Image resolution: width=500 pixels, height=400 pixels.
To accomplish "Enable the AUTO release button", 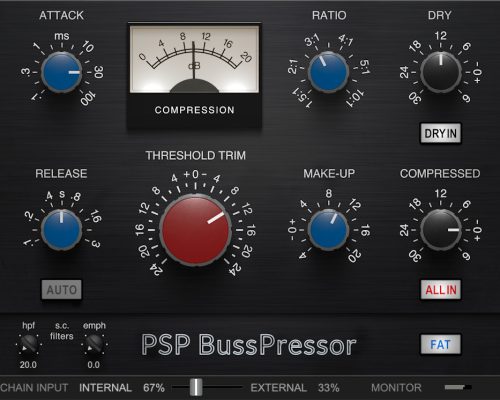I will coord(62,290).
